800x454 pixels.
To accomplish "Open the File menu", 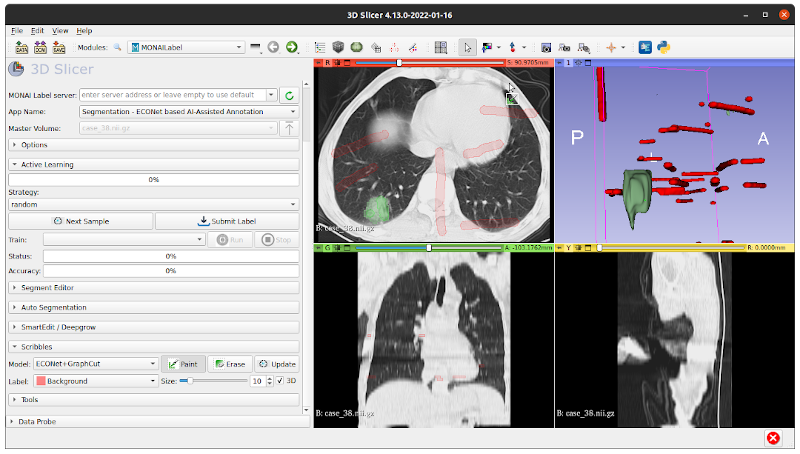I will [x=17, y=31].
